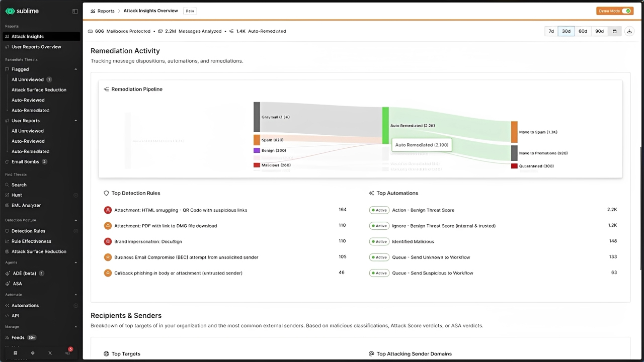Collapse the sidebar panel icon

click(75, 11)
